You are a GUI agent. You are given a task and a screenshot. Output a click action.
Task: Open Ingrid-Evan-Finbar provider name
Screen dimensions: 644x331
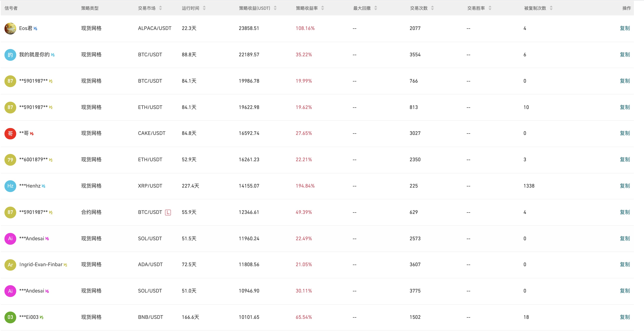click(x=41, y=265)
